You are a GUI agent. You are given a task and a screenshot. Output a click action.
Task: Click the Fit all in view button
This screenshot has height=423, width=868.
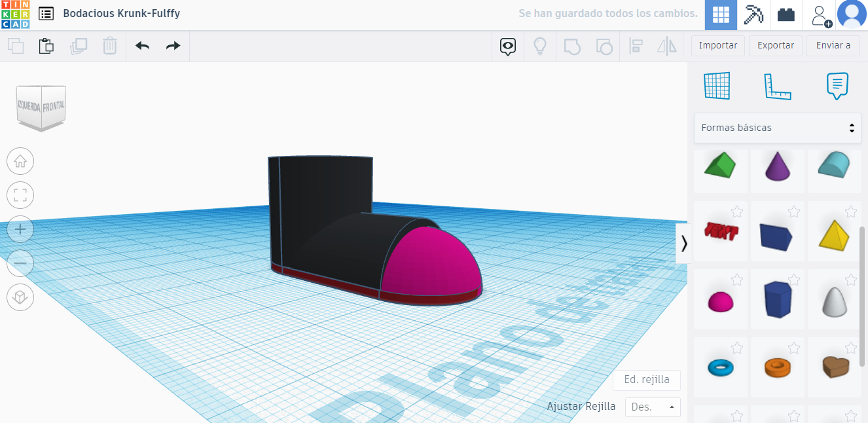coord(20,195)
